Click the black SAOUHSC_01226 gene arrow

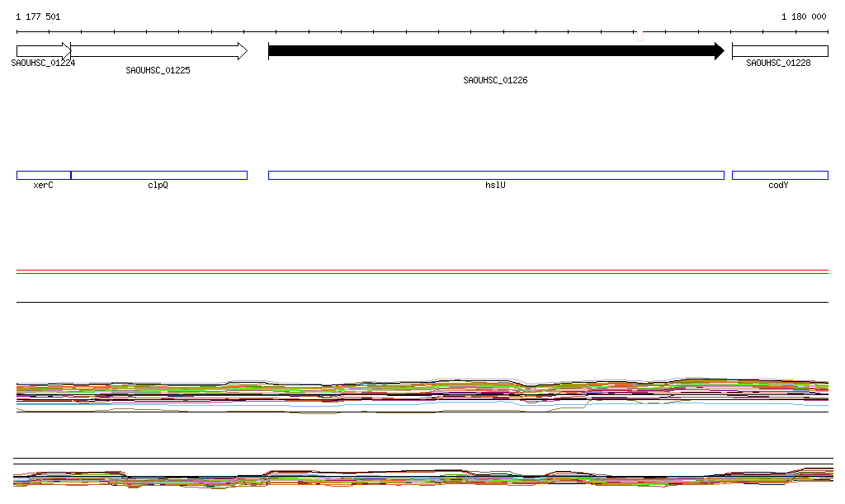495,51
